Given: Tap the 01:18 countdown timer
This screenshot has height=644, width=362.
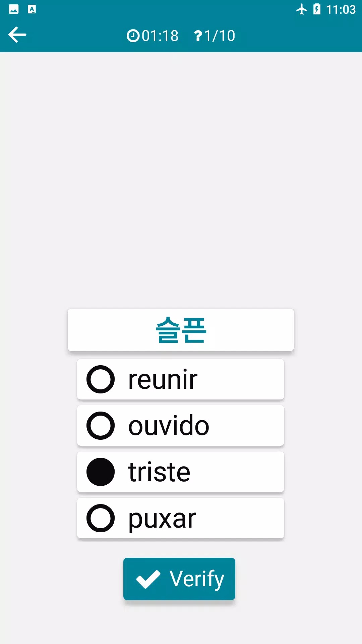Looking at the screenshot, I should [x=160, y=36].
